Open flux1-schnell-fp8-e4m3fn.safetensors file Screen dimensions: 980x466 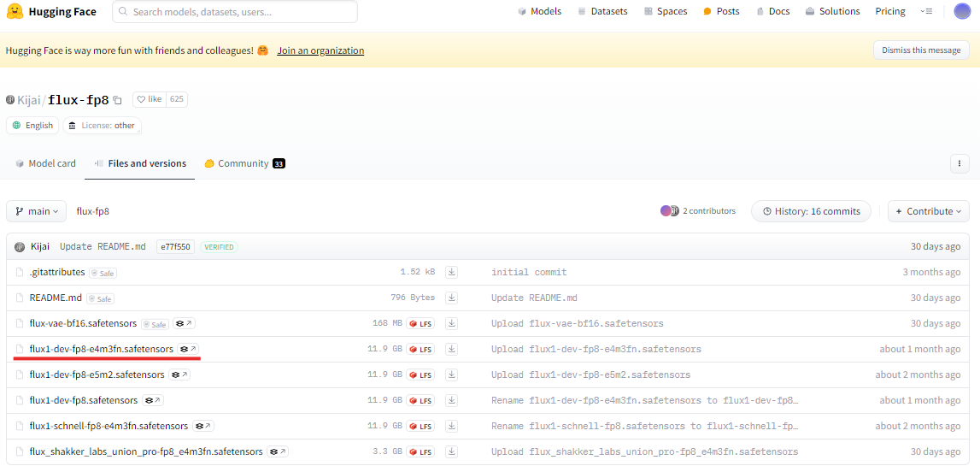click(x=109, y=426)
